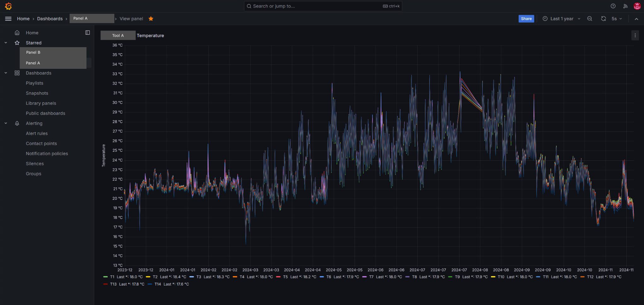Go to Snapshots in sidebar
The image size is (644, 305).
[37, 93]
